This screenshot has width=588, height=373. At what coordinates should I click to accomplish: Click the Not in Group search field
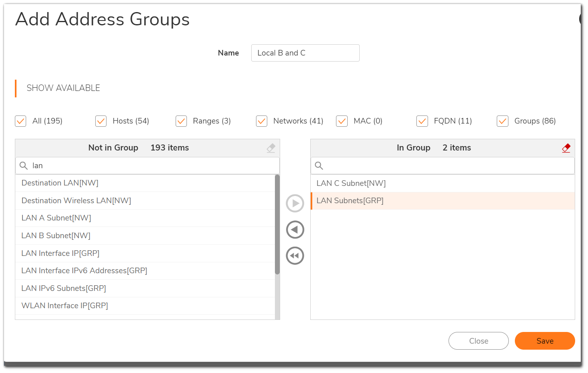point(148,166)
